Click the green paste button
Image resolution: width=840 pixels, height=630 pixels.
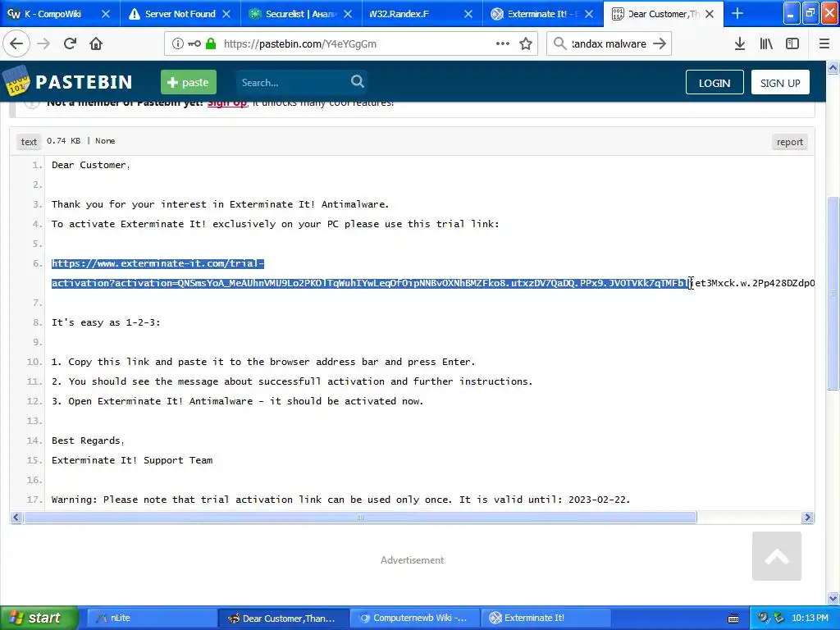[189, 83]
